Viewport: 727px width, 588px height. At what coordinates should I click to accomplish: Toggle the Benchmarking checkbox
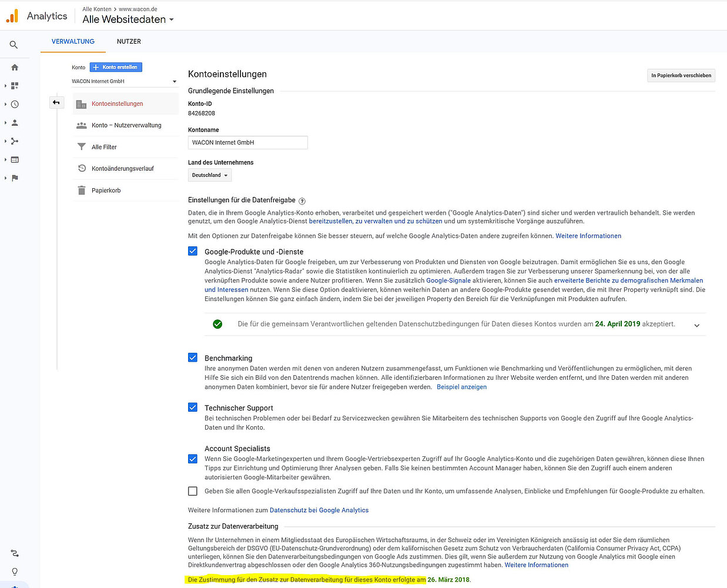click(x=193, y=358)
